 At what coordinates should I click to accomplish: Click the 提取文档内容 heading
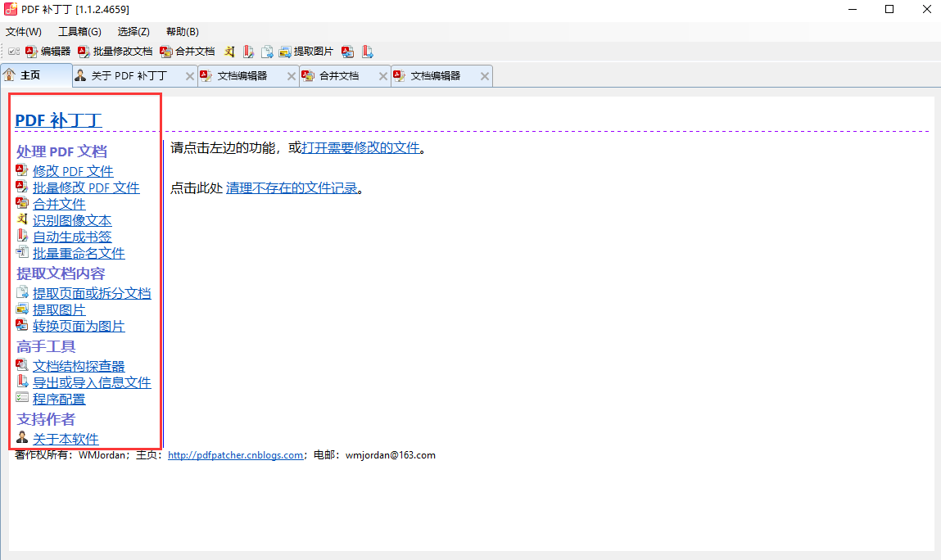pyautogui.click(x=61, y=273)
